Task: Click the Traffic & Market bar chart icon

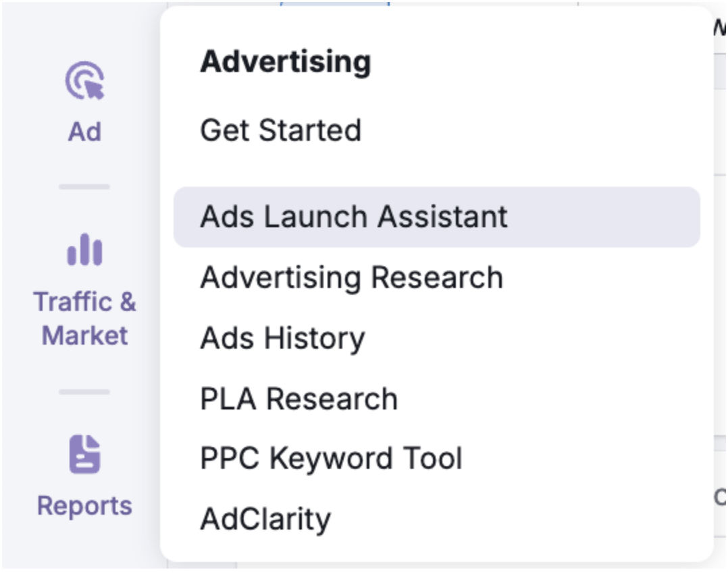Action: [85, 250]
